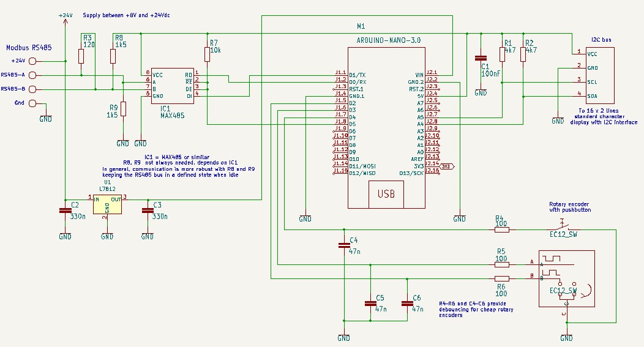Screen dimensions: 644x347
Task: Select capacitor C2 330n symbol
Action: point(65,211)
